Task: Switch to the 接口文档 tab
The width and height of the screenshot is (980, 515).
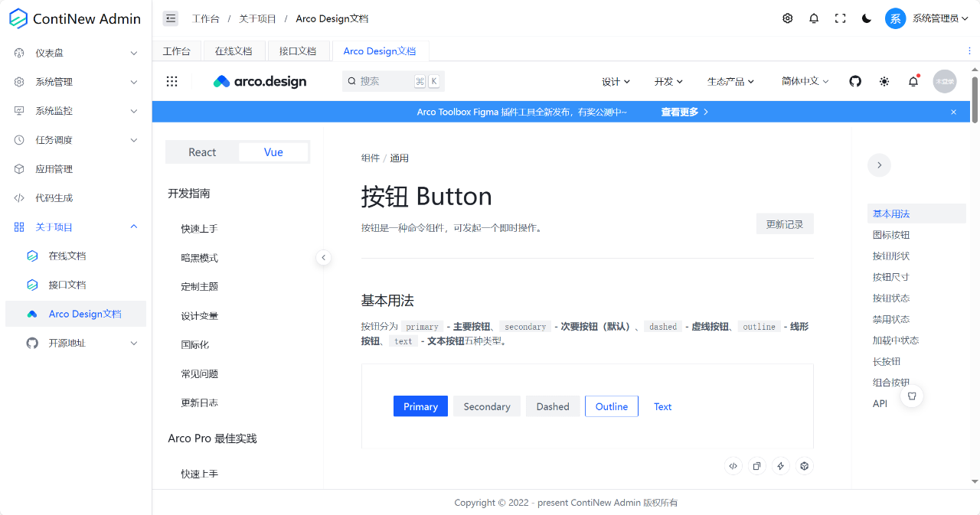Action: (x=298, y=51)
